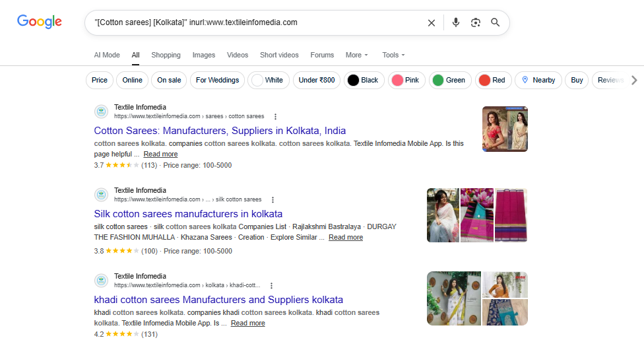Expand the More search categories dropdown
This screenshot has height=344, width=644.
(x=356, y=55)
